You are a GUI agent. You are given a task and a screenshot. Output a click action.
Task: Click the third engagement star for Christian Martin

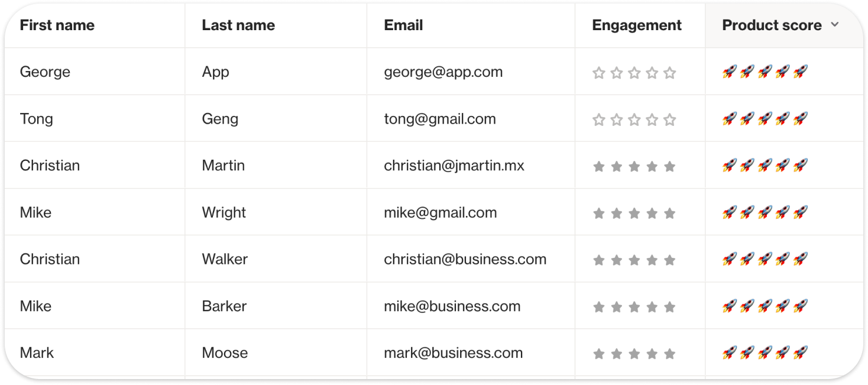click(x=634, y=167)
